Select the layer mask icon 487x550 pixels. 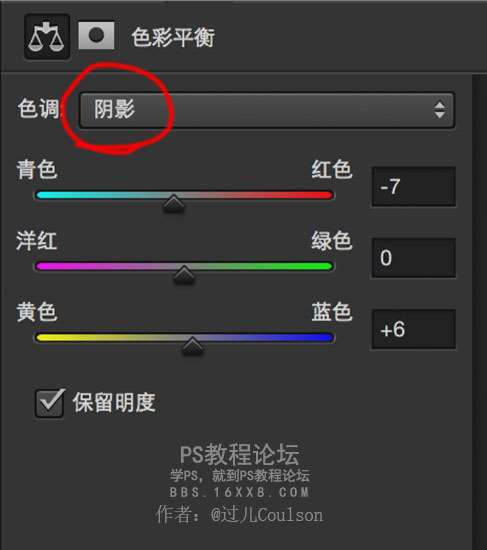(x=96, y=35)
